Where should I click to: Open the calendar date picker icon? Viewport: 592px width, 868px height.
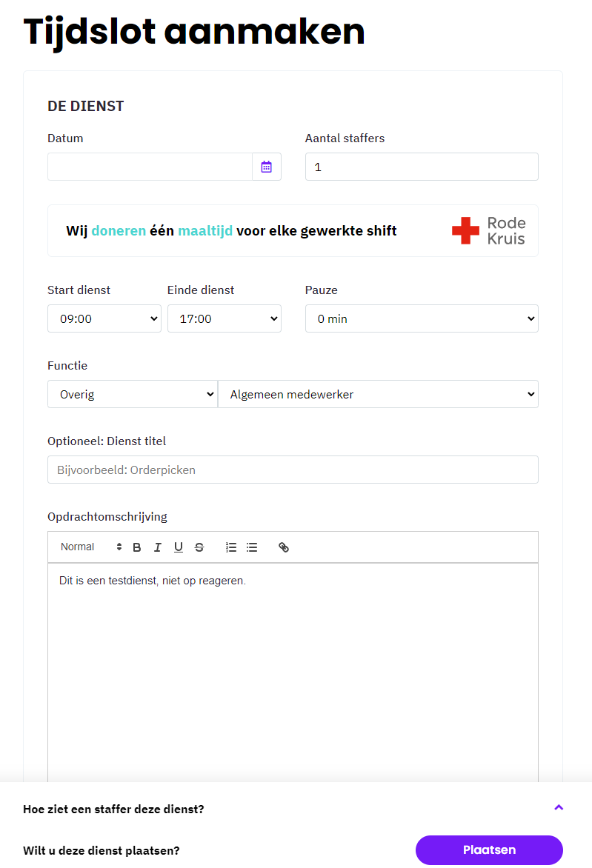click(267, 167)
